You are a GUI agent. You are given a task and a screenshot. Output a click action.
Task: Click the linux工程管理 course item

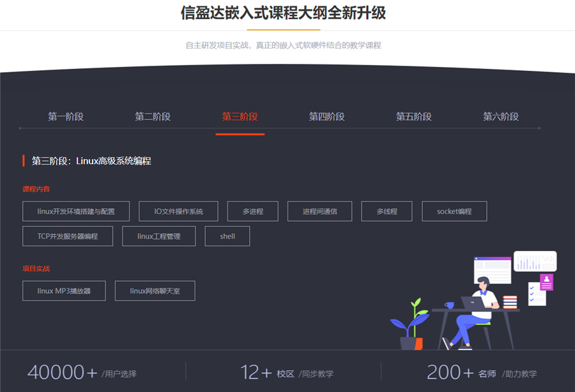158,236
